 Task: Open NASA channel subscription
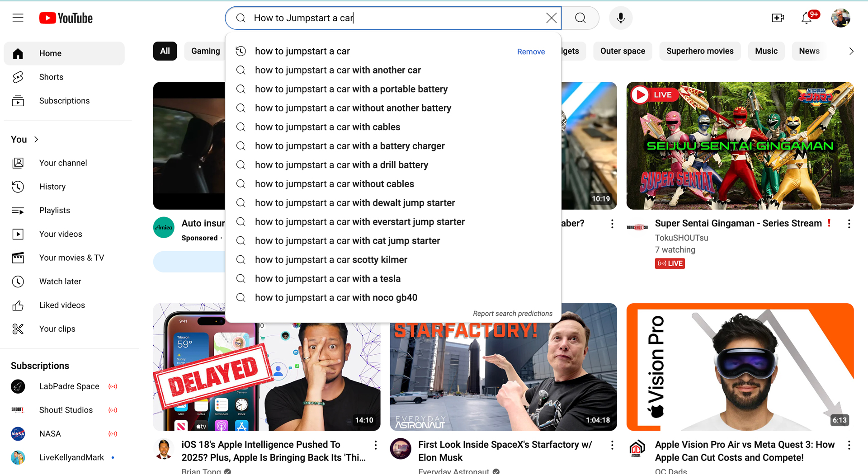[64, 434]
